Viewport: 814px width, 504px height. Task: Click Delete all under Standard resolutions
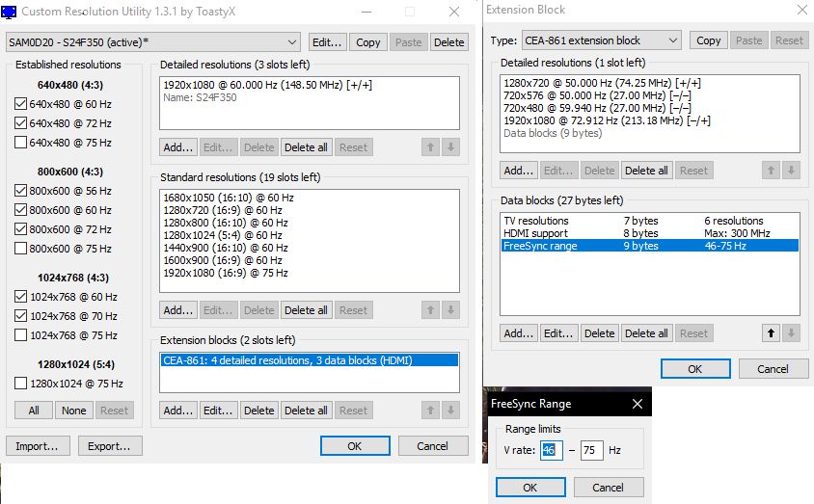[x=307, y=310]
